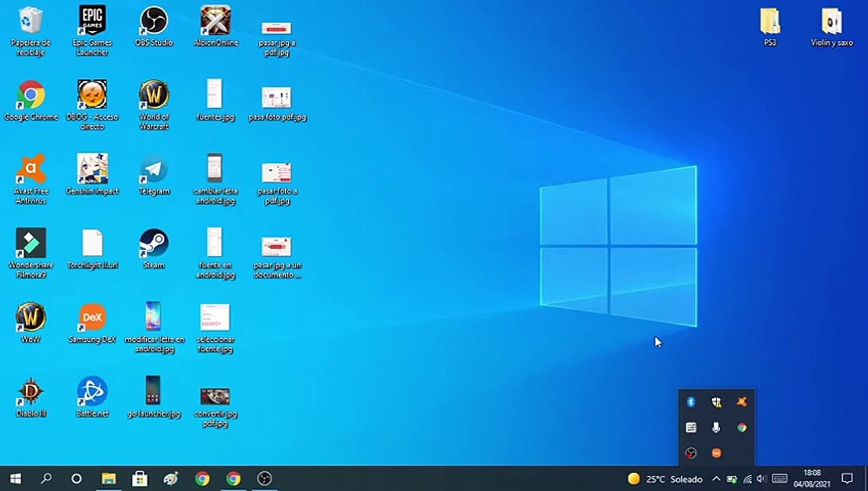This screenshot has height=491, width=868.
Task: Open the 18:08 clock and calendar
Action: [x=812, y=479]
